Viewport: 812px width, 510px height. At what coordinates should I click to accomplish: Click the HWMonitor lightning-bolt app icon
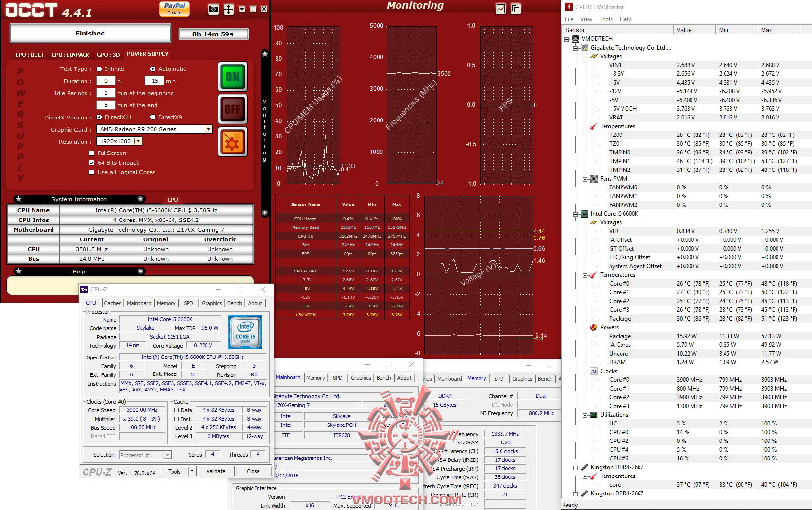[x=569, y=7]
